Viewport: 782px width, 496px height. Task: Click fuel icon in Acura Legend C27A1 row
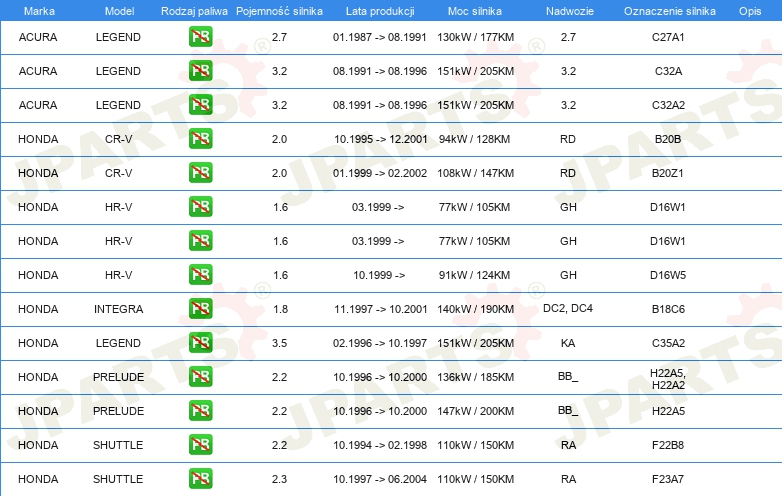point(200,37)
